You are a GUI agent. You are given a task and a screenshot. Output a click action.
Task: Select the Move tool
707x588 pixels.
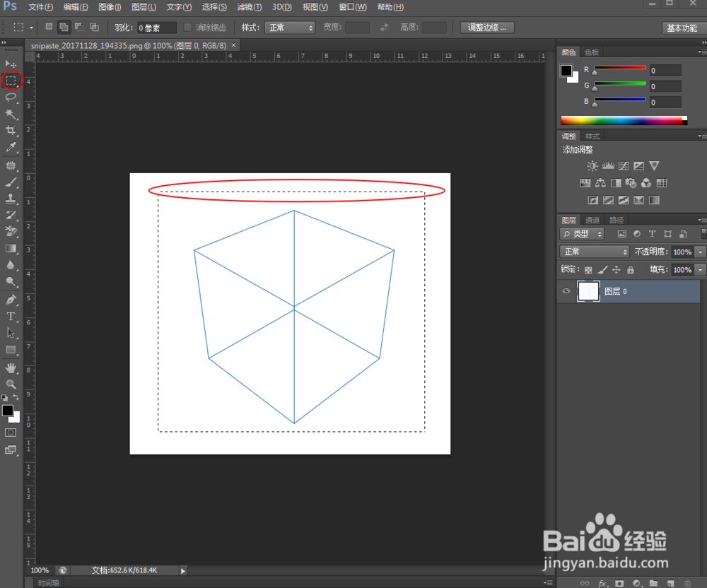click(11, 64)
